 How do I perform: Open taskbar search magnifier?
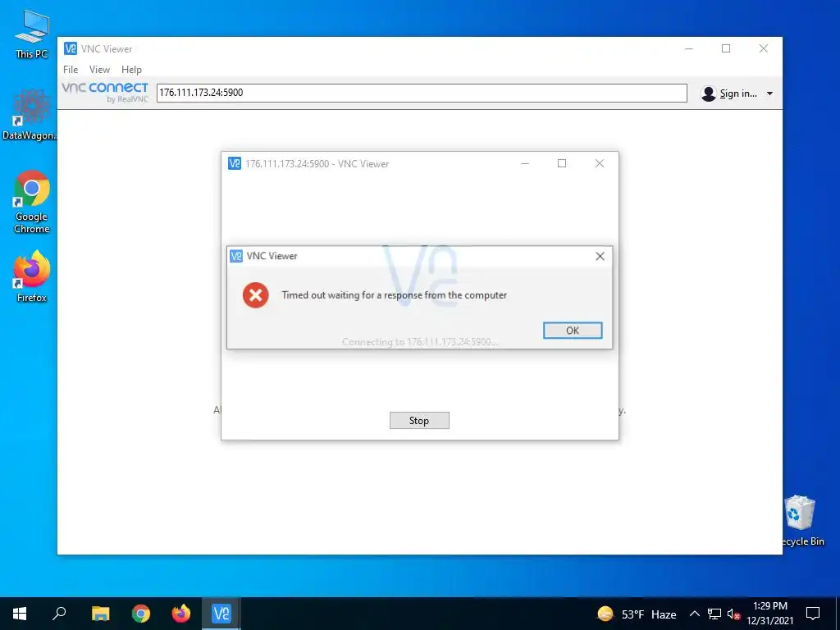click(59, 614)
